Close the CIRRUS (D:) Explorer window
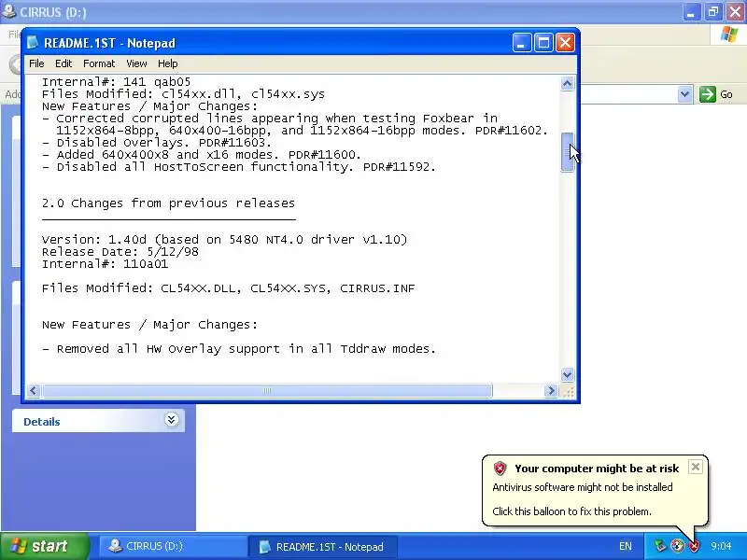This screenshot has width=747, height=560. pos(736,12)
